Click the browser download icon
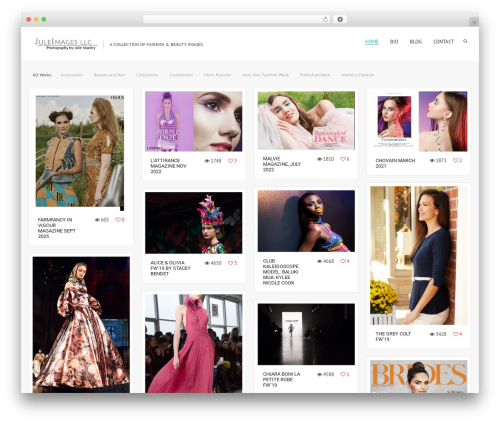Image resolution: width=500 pixels, height=423 pixels. coord(340,20)
